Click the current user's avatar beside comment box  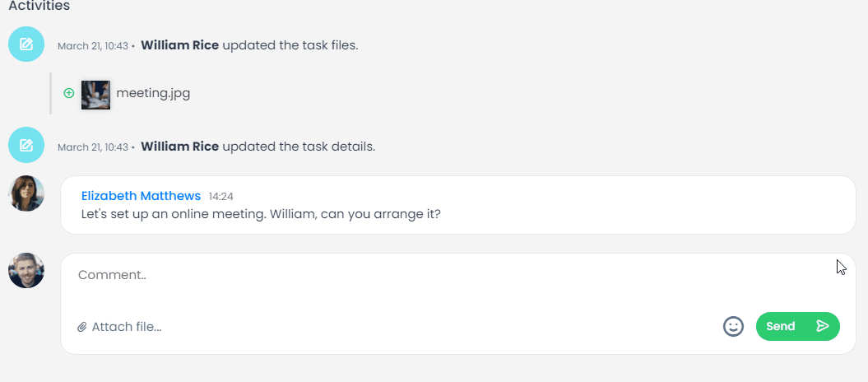(26, 270)
